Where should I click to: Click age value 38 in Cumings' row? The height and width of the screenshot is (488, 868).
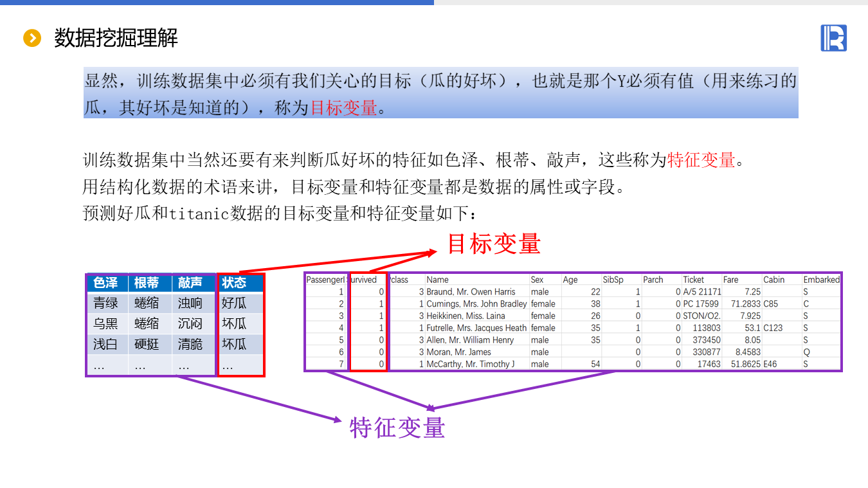pos(595,303)
